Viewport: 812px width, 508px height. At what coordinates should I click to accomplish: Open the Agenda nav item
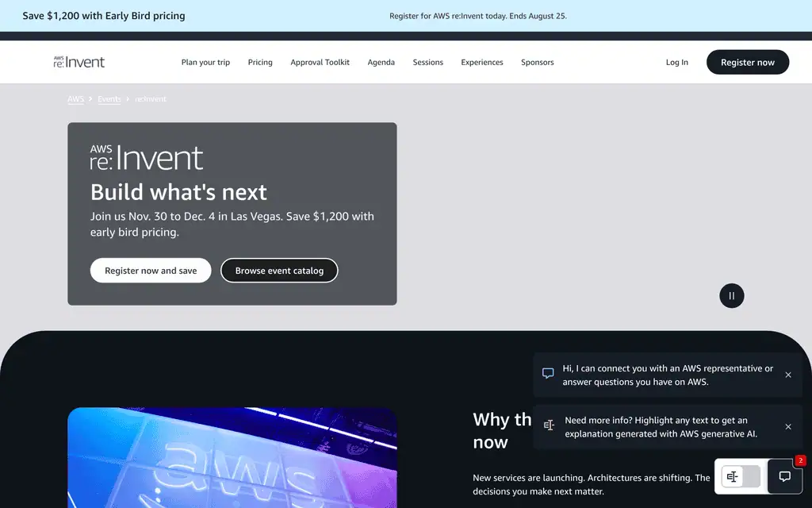point(381,62)
